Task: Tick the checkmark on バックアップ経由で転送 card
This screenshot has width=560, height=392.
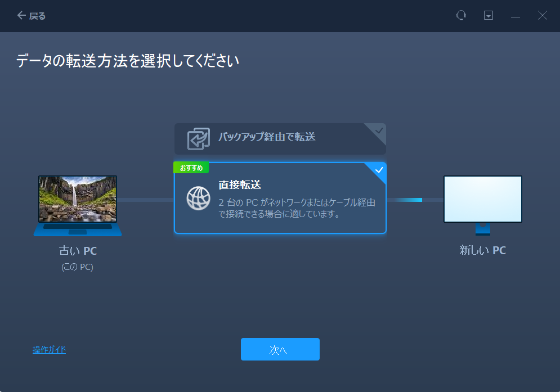Action: pyautogui.click(x=379, y=130)
